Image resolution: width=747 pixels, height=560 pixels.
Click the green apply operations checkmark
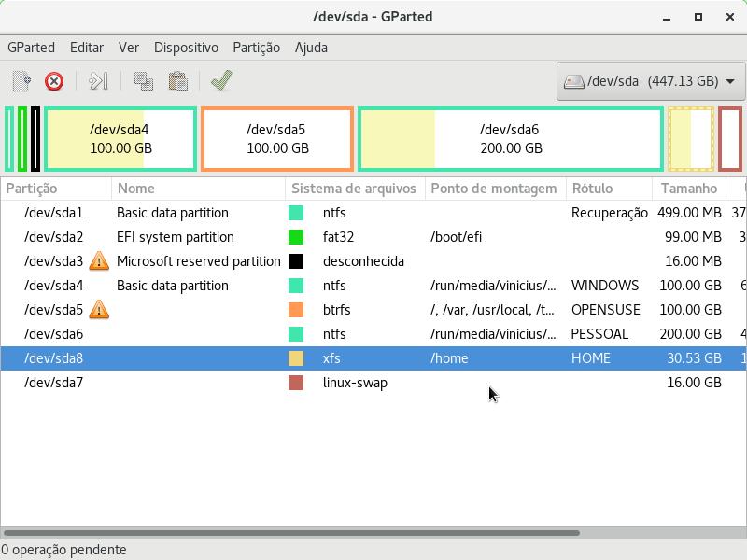click(x=221, y=81)
